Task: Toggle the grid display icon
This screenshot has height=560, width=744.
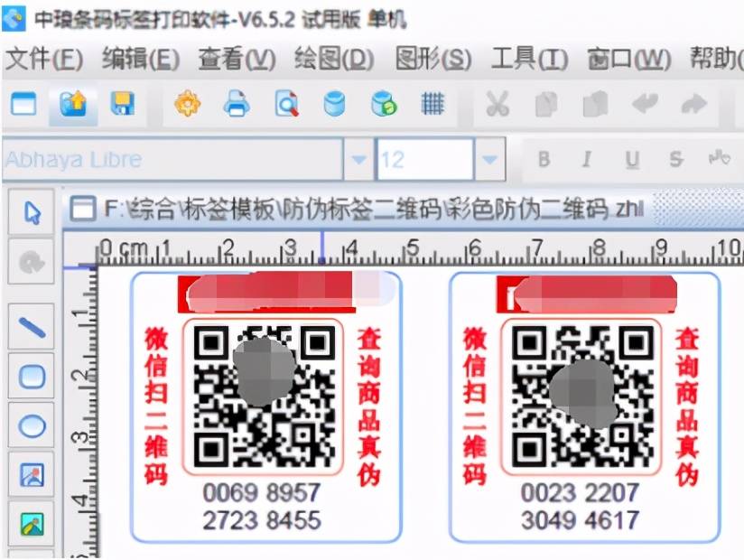Action: point(432,104)
